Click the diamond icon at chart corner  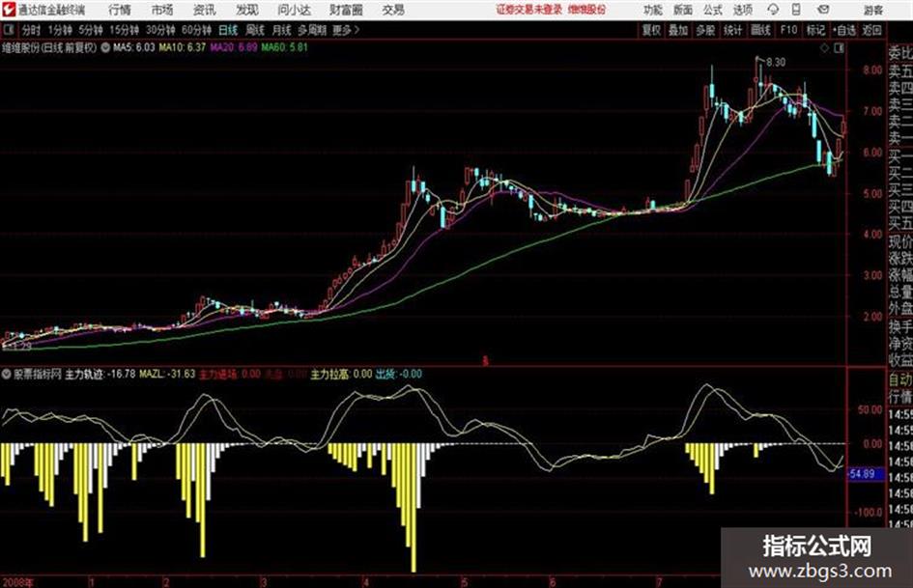[824, 49]
